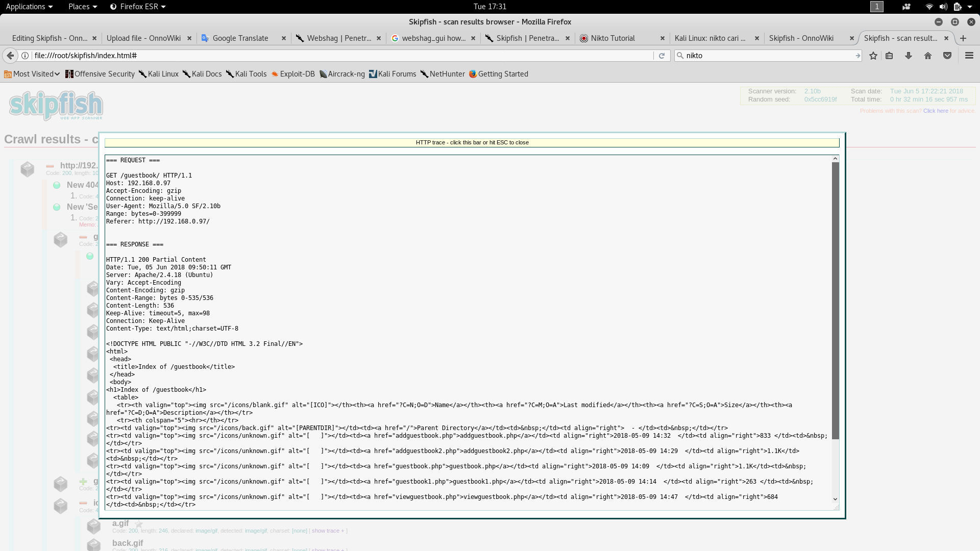Screen dimensions: 980x551
Task: Open the Offensive Security bookmark
Action: [x=100, y=74]
